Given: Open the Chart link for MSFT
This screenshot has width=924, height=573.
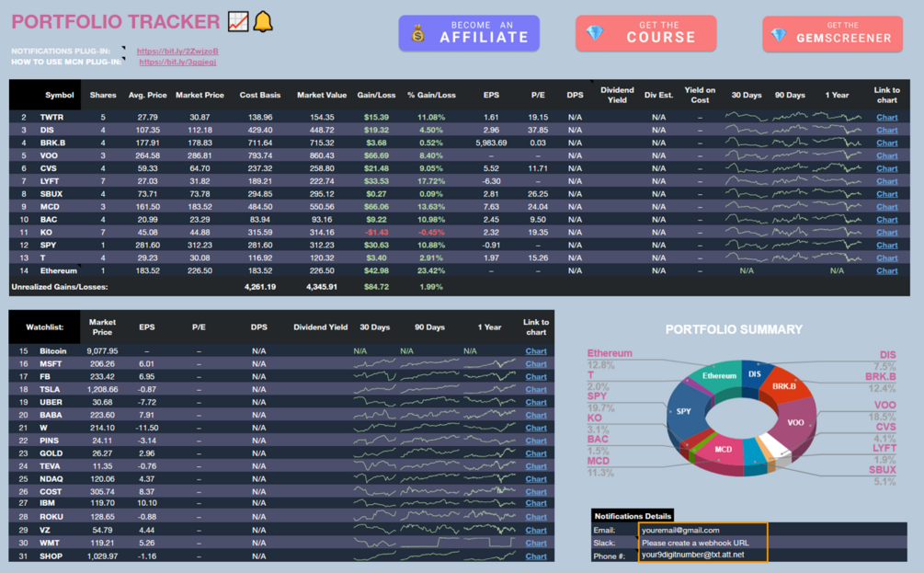Looking at the screenshot, I should [x=536, y=364].
